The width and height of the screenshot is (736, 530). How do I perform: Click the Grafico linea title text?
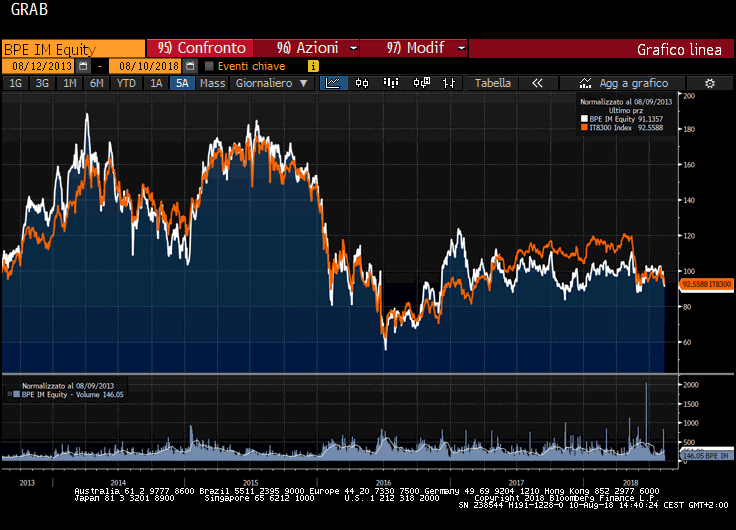[x=679, y=49]
